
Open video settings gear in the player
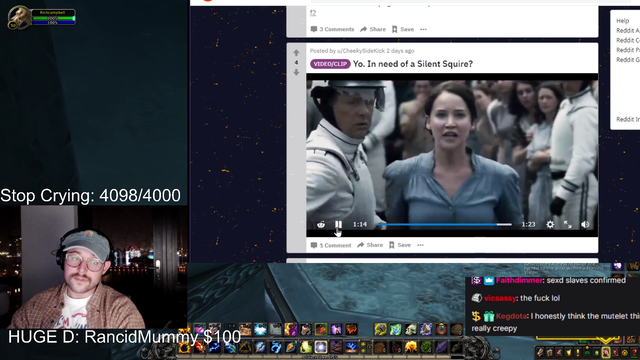pos(550,224)
